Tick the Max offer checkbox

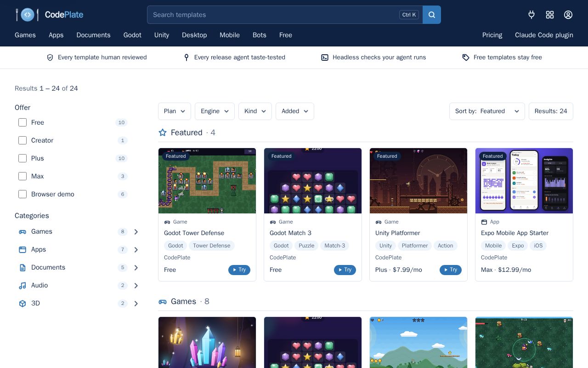pyautogui.click(x=23, y=176)
